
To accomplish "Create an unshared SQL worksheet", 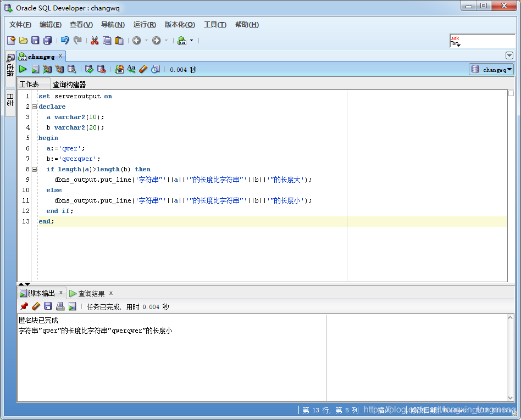I will pos(120,69).
